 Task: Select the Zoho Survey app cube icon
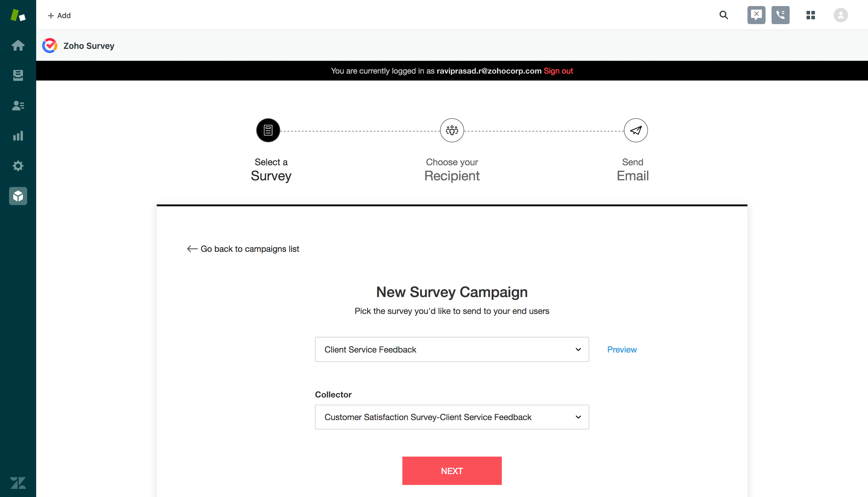click(18, 196)
